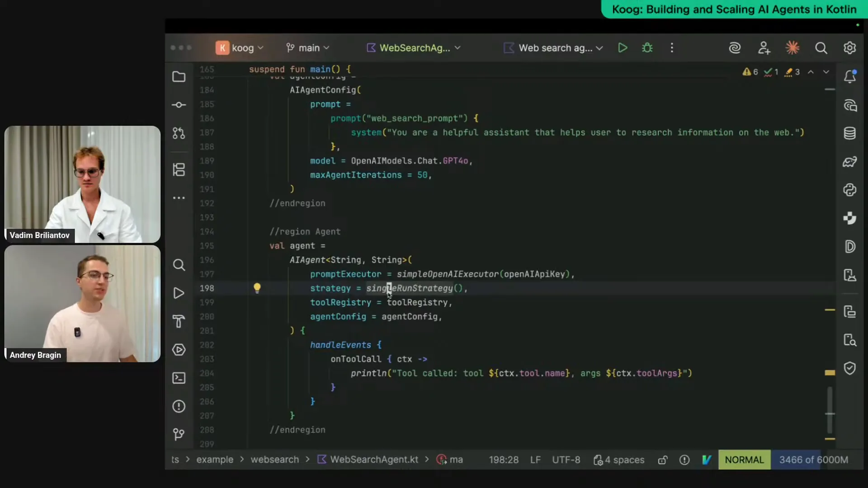The height and width of the screenshot is (488, 868).
Task: Click the intention lightbulb on line 198
Action: pos(257,288)
